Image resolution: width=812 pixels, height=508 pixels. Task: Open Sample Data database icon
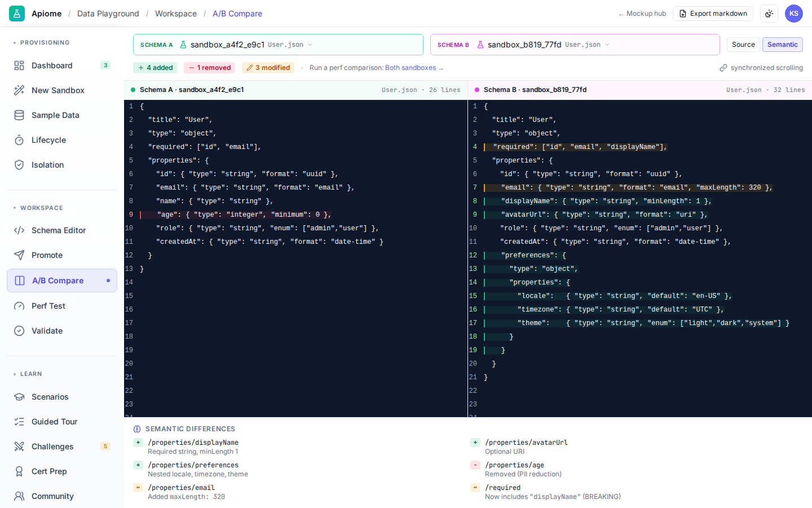coord(19,115)
